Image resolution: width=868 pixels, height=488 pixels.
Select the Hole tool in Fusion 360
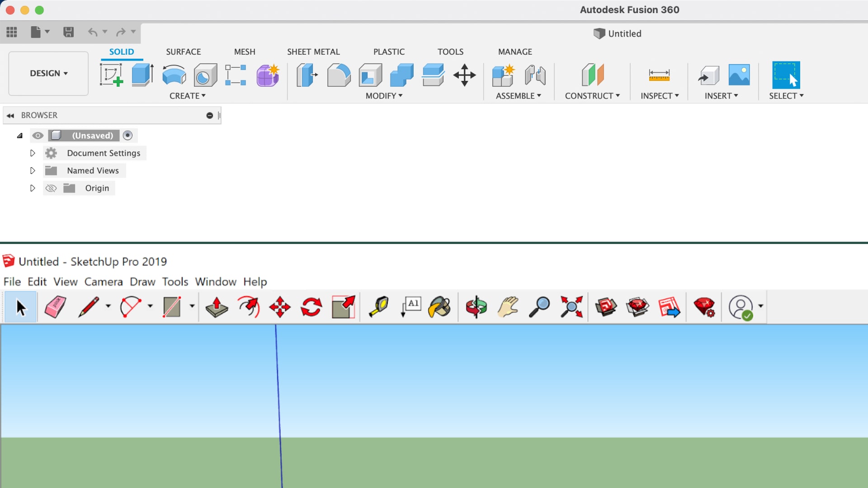(x=205, y=75)
